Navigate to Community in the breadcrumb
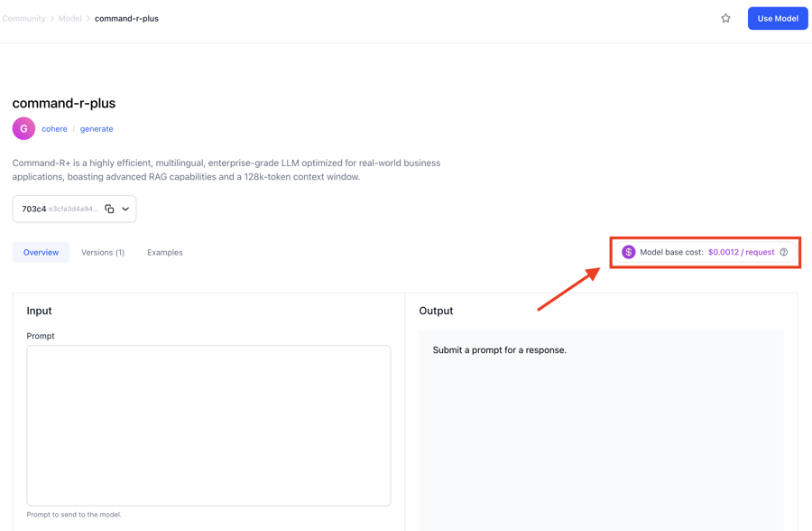The image size is (812, 531). pos(23,18)
